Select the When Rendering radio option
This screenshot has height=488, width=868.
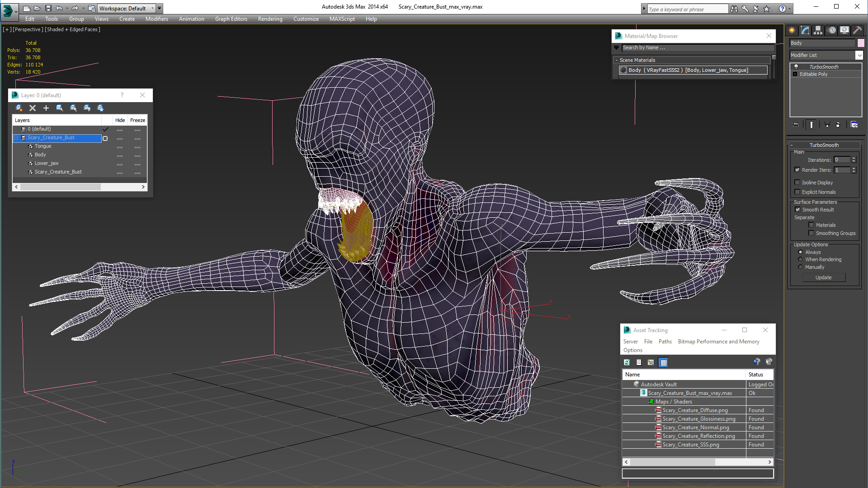click(801, 259)
